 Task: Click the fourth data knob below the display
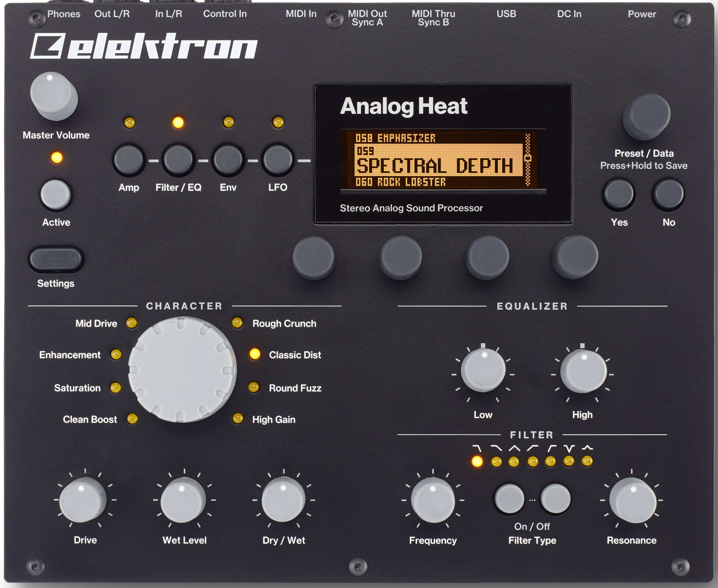(575, 257)
